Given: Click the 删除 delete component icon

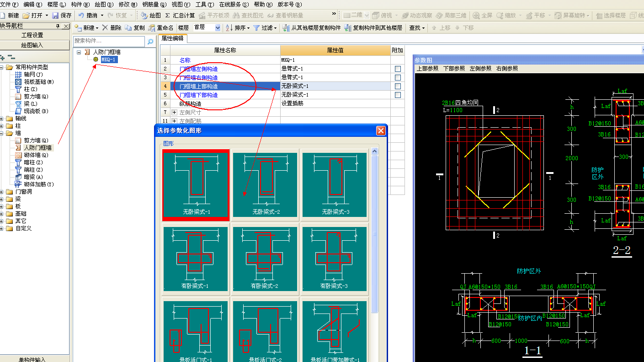Looking at the screenshot, I should 105,27.
